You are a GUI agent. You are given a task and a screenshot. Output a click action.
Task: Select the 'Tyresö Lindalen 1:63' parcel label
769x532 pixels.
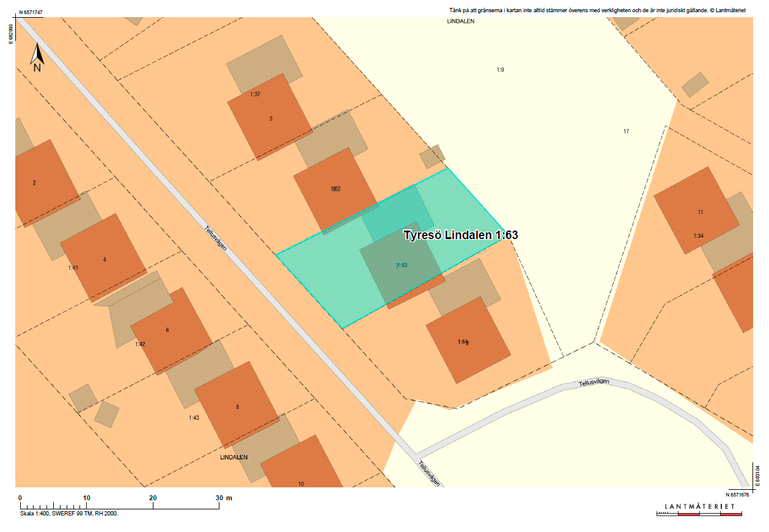click(461, 235)
